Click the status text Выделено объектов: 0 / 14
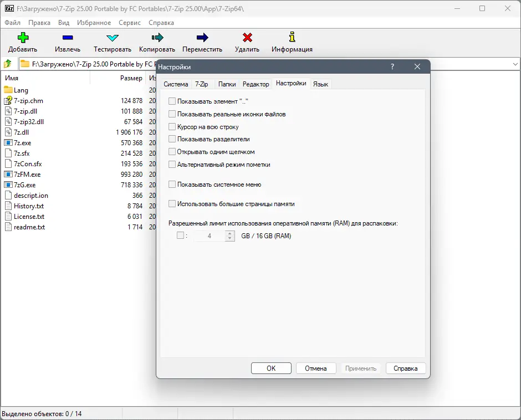The image size is (521, 420). pos(42,414)
